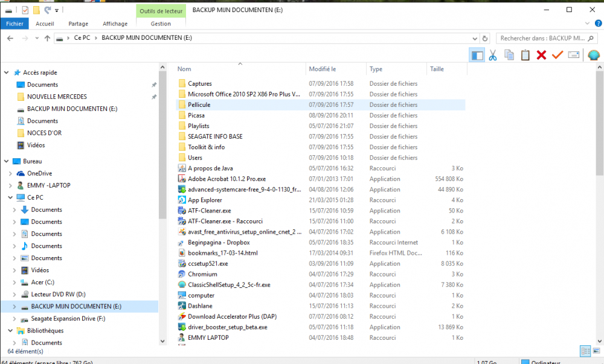Click the orange checkmark Properties icon
Screen dimensions: 604x364
point(557,56)
